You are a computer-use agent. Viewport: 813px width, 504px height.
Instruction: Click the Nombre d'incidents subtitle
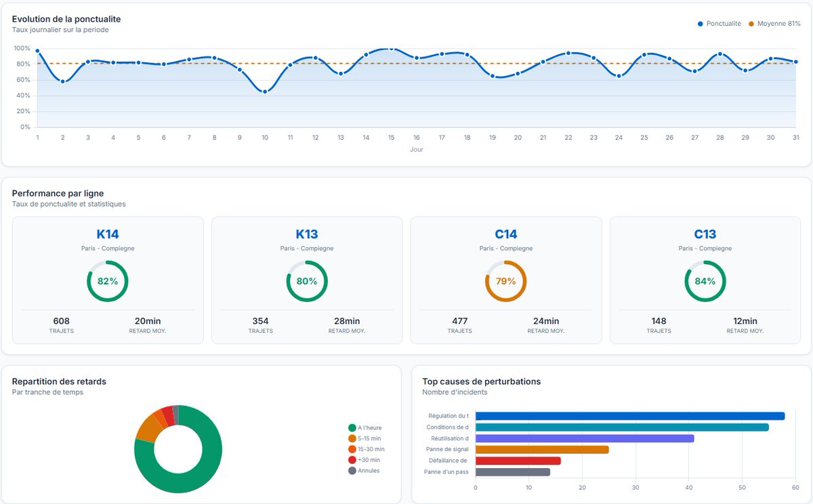(x=455, y=392)
